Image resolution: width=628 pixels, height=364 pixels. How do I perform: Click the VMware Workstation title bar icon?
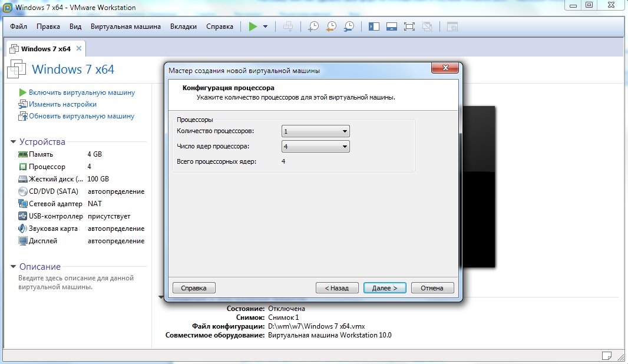[7, 7]
